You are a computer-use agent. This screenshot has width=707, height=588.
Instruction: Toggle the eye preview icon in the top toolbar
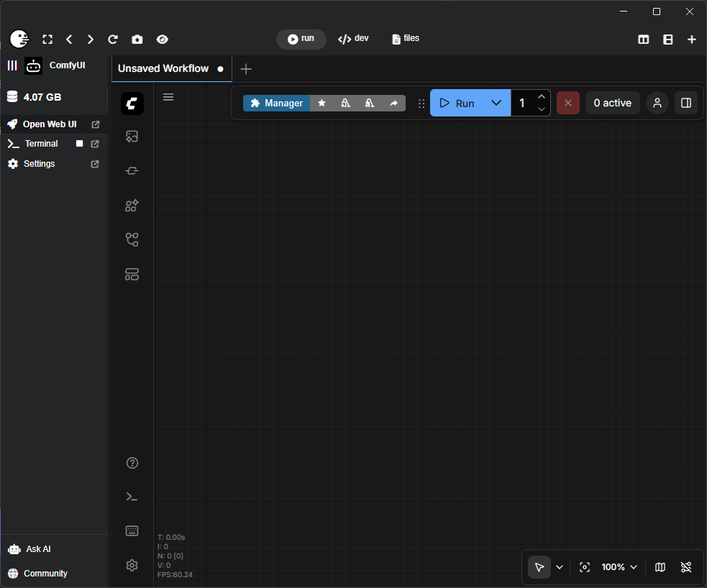click(163, 40)
